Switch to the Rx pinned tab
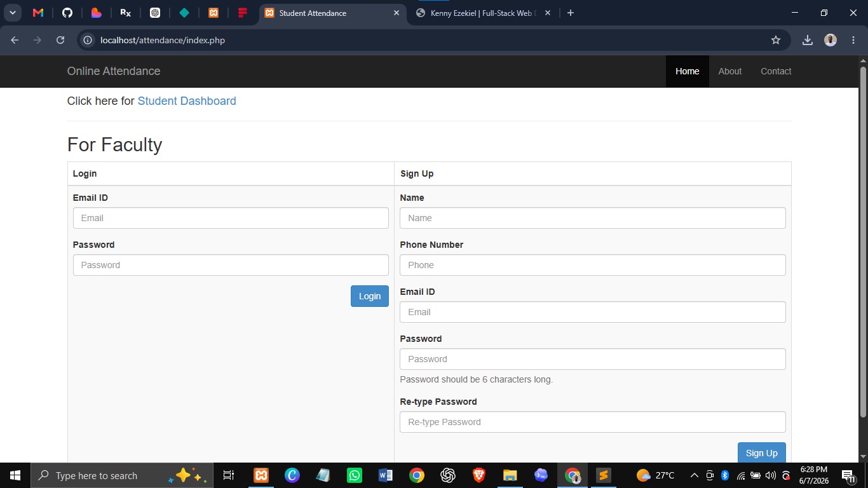868x488 pixels. (x=126, y=13)
